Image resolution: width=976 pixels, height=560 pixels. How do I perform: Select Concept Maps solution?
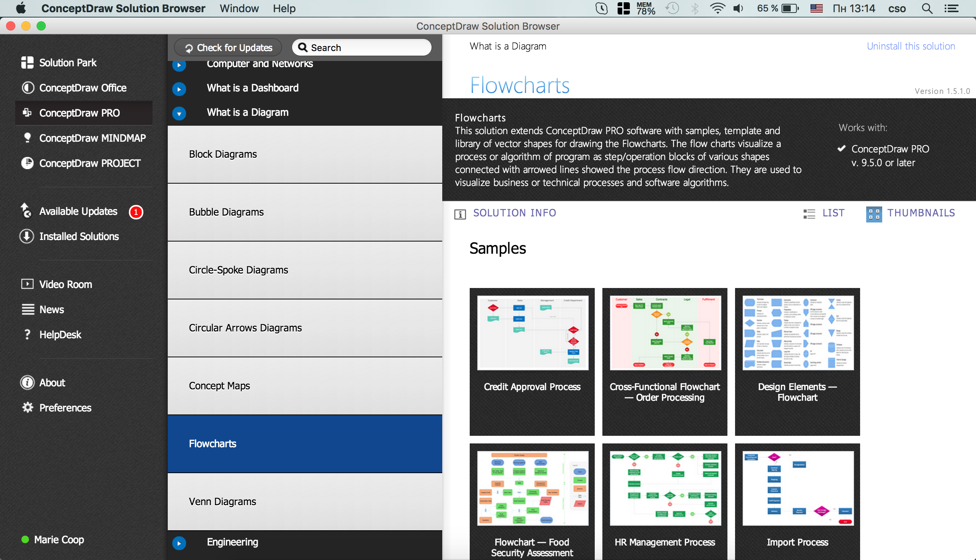tap(305, 386)
